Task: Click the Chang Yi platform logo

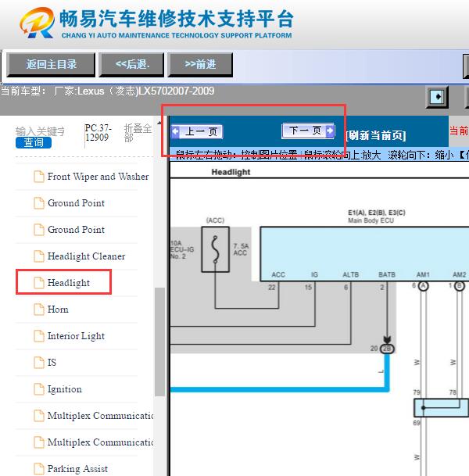Action: (156, 23)
